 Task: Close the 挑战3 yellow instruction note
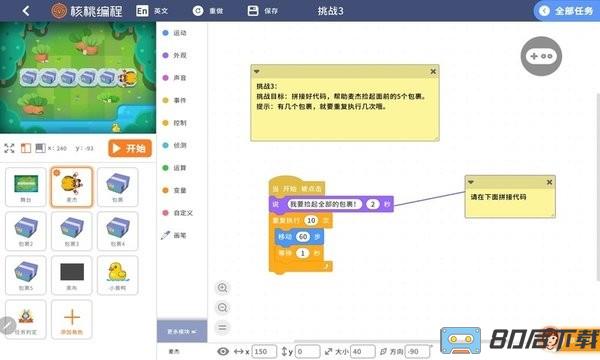click(433, 72)
